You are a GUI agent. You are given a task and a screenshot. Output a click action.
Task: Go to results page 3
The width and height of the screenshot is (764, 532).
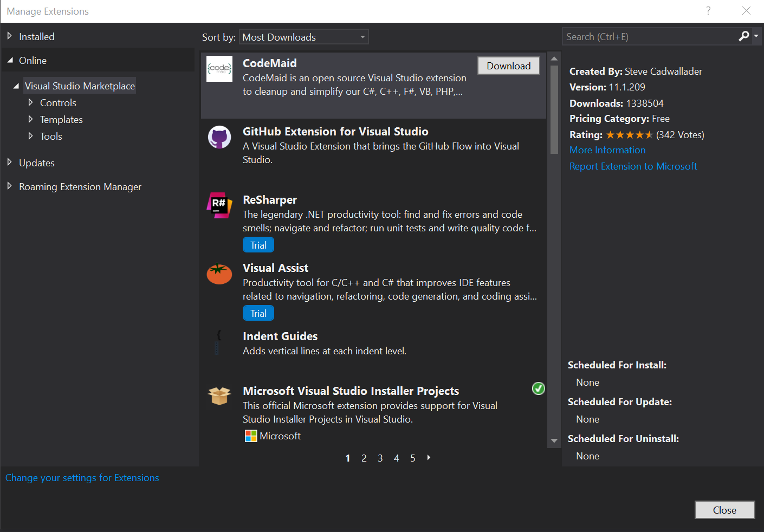[x=380, y=458]
